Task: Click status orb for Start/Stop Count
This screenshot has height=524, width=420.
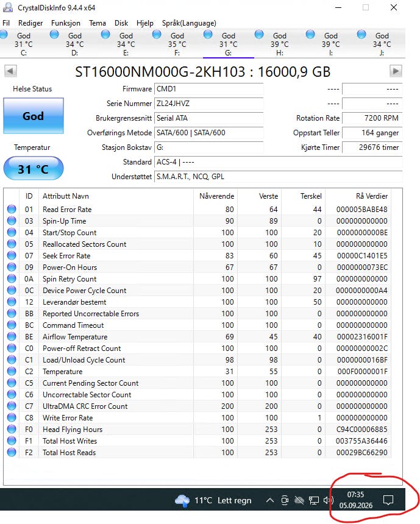Action: point(12,233)
